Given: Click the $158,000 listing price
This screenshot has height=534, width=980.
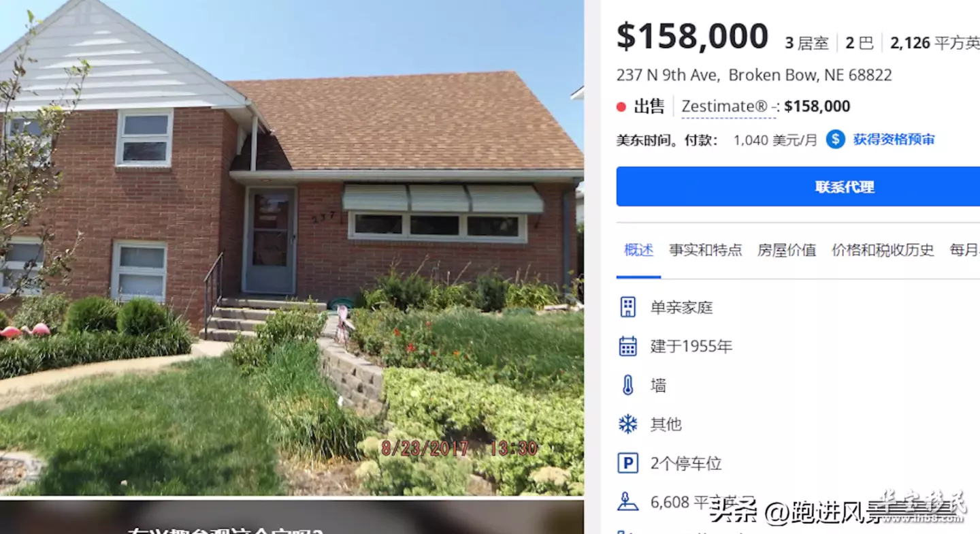Looking at the screenshot, I should 692,37.
